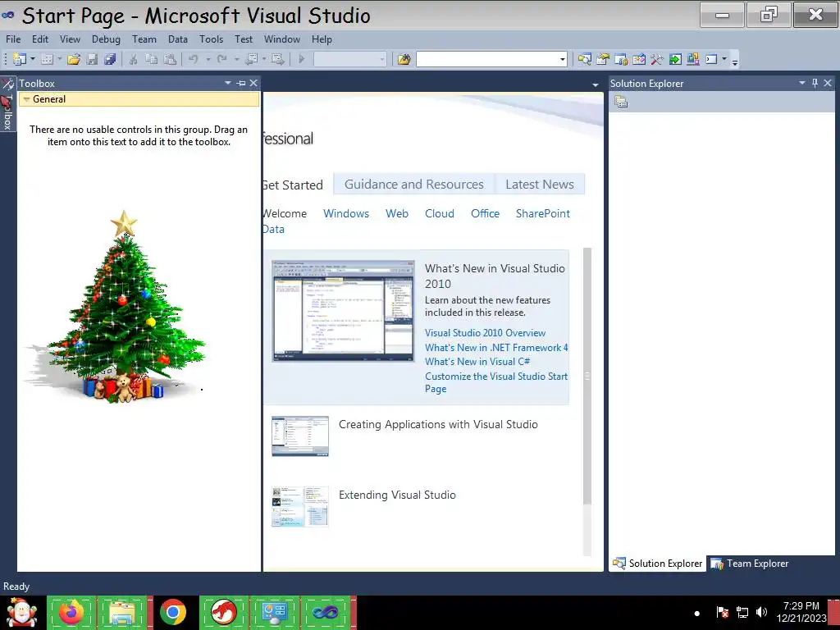840x630 pixels.
Task: Open the Other Windows dropdown arrow
Action: tap(724, 59)
